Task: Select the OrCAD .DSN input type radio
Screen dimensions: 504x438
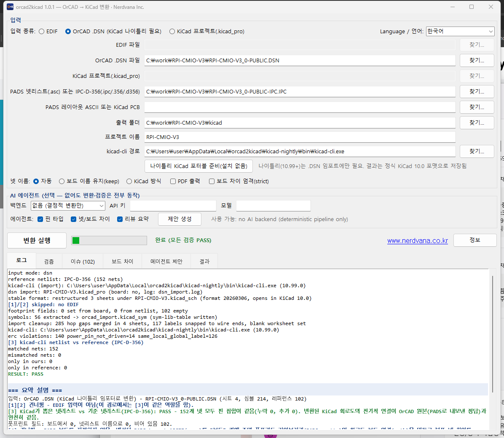Action: coord(68,32)
